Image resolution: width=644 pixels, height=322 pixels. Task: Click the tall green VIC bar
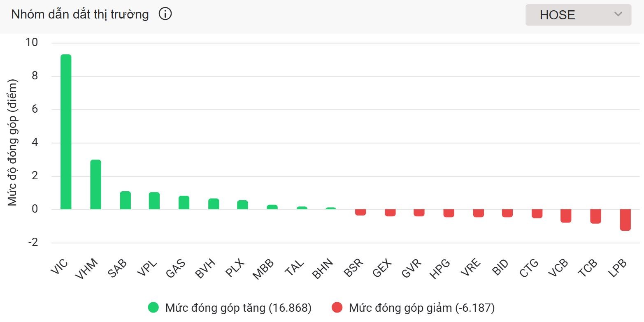pyautogui.click(x=66, y=132)
